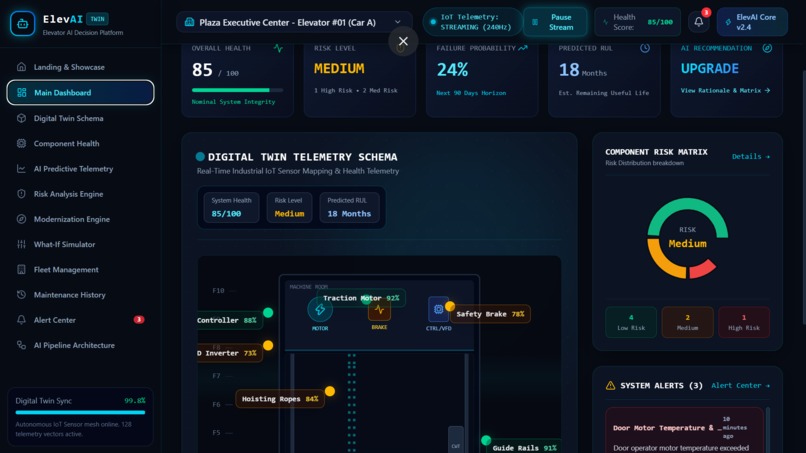Expand the elevator selector dropdown chevron
This screenshot has width=806, height=453.
coord(397,22)
